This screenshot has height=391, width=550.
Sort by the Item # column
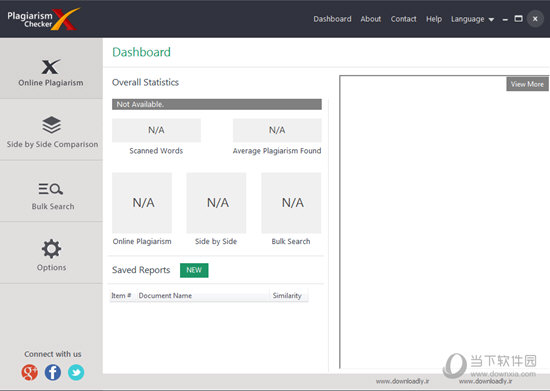coord(121,296)
